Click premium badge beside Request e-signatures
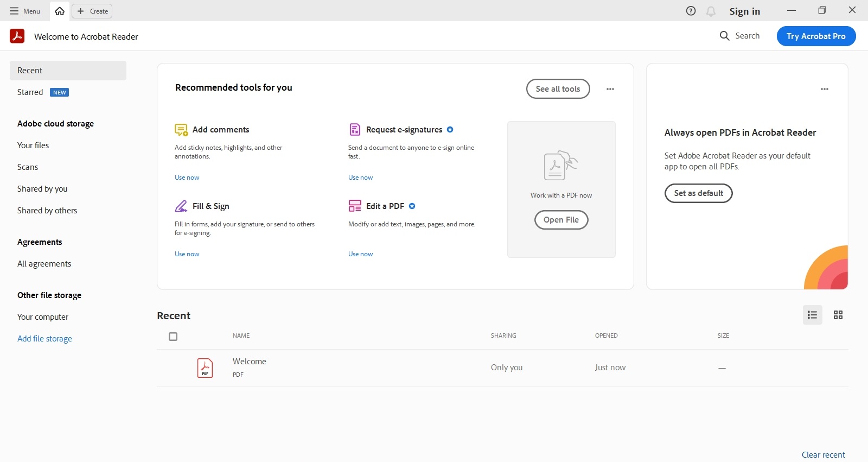 pyautogui.click(x=450, y=130)
